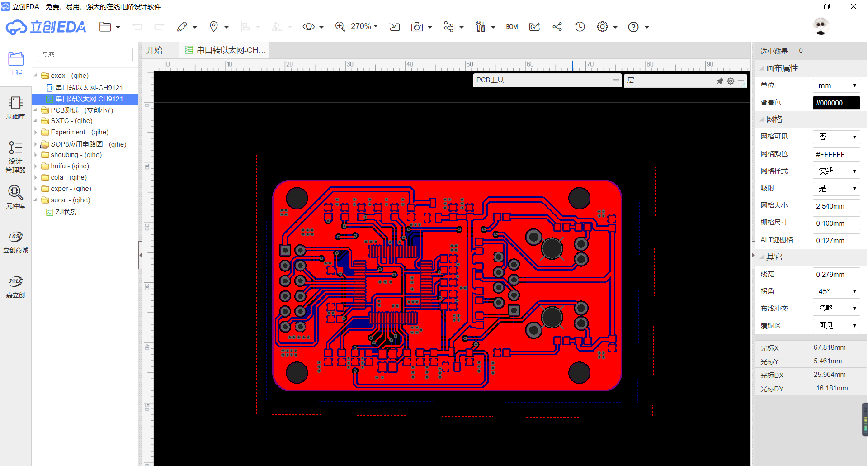The height and width of the screenshot is (466, 868).
Task: Collapse the 网格 section header
Action: (774, 119)
